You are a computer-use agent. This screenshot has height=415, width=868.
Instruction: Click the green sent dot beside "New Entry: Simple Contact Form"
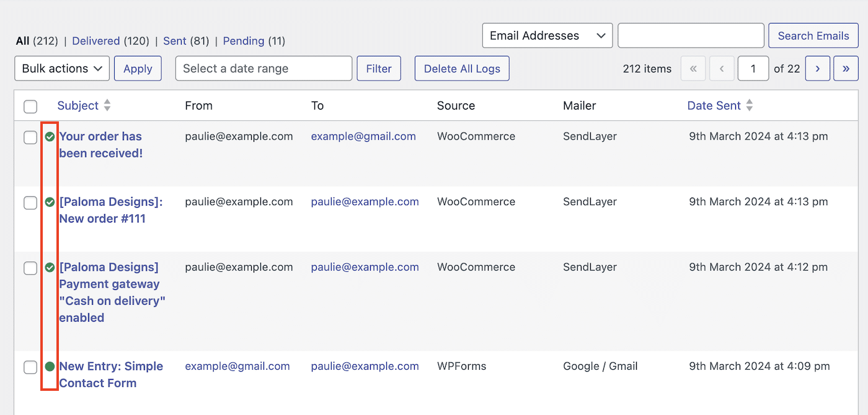tap(50, 366)
